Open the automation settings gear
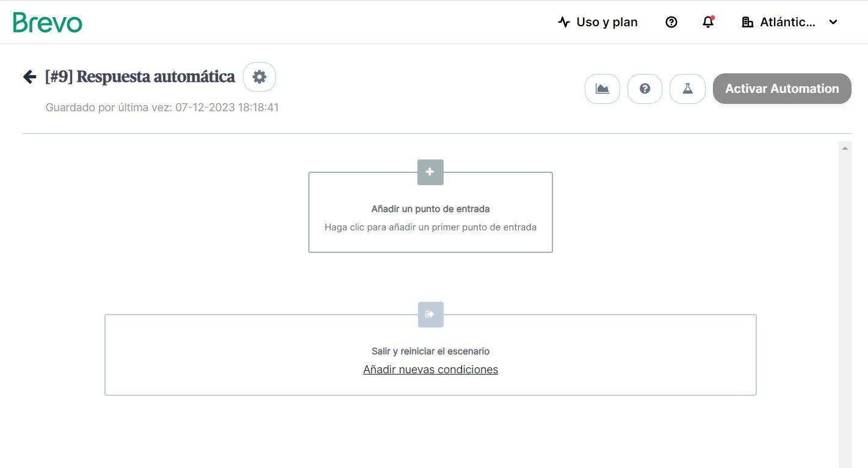This screenshot has width=868, height=468. 259,77
